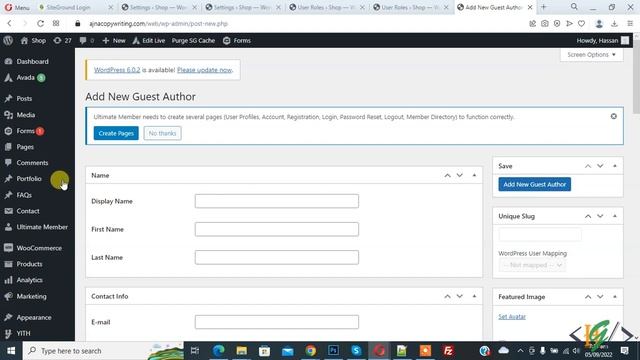This screenshot has height=360, width=640.
Task: Open the browser snapshot camera icon
Action: click(x=544, y=24)
